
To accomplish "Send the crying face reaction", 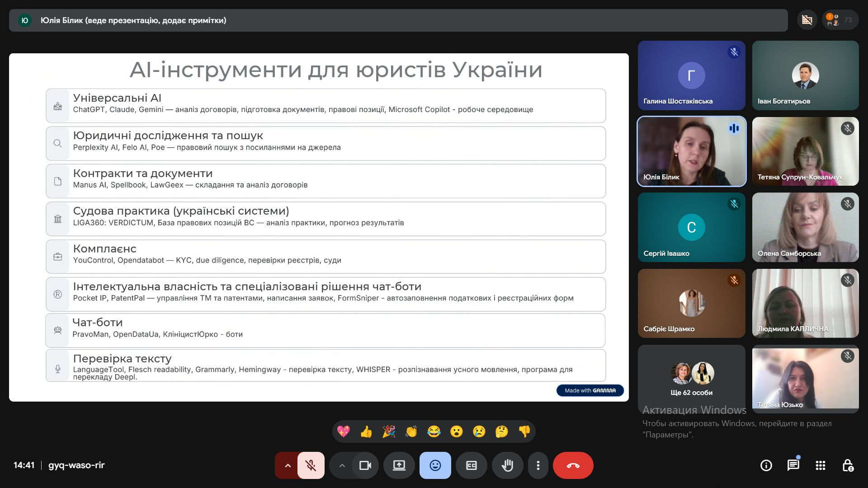I will pyautogui.click(x=479, y=432).
